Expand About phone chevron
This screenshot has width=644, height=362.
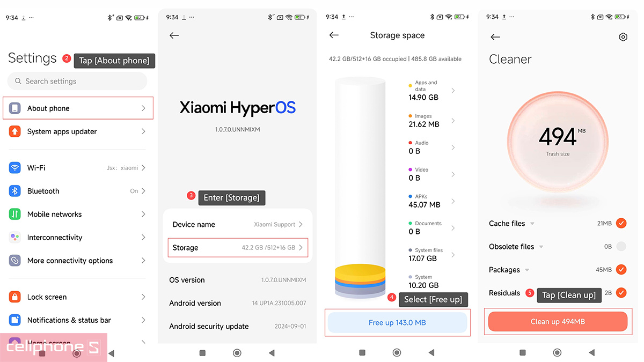pyautogui.click(x=143, y=108)
